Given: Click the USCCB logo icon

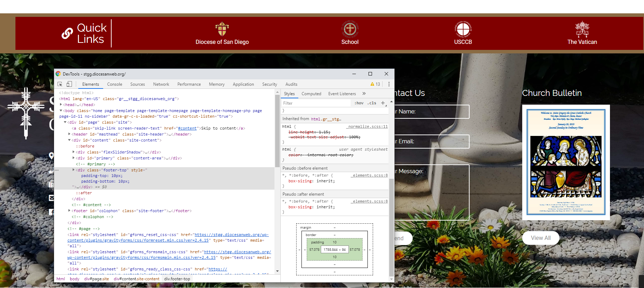Looking at the screenshot, I should tap(463, 29).
